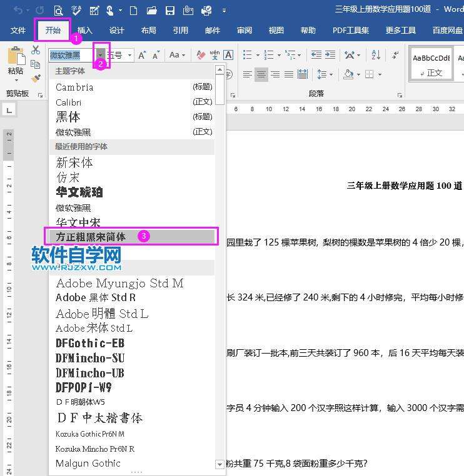Screen dimensions: 464x476
Task: Choose 华文琥珀 from recent fonts
Action: point(132,192)
